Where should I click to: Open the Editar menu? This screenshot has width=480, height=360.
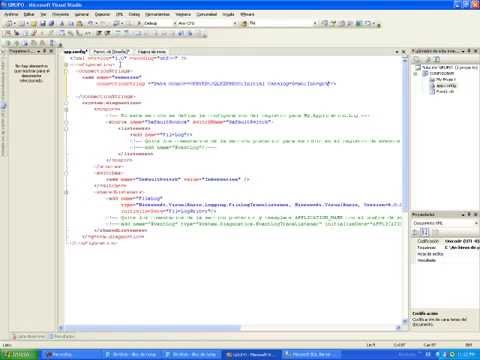(29, 14)
